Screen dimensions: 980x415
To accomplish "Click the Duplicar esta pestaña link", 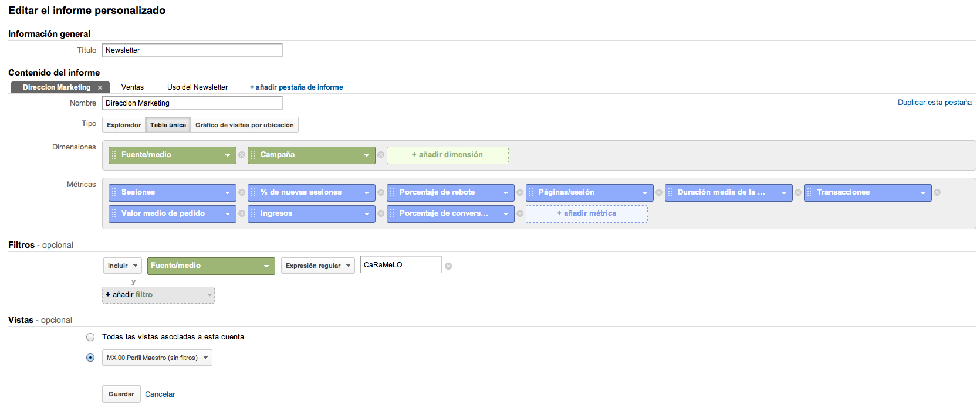I will pyautogui.click(x=934, y=103).
